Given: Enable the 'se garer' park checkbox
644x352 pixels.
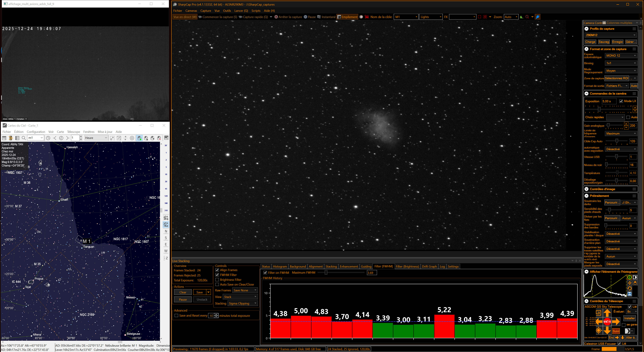Looking at the screenshot, I should [624, 325].
